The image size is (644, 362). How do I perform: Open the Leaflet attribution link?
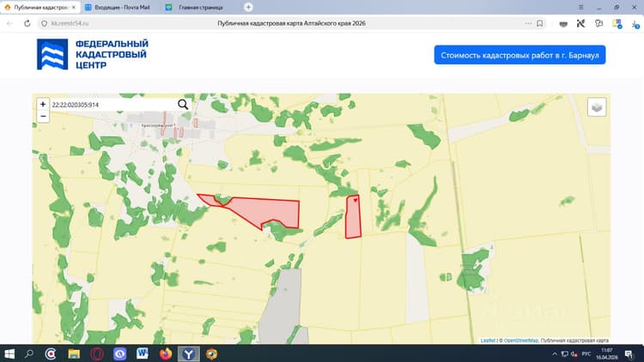point(488,341)
